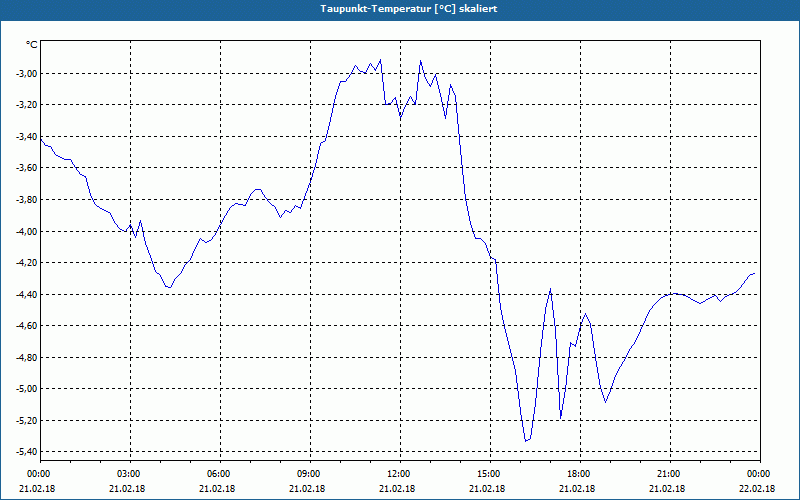This screenshot has width=800, height=500.
Task: Pick the -4,00 axis tick label
Action: [x=27, y=231]
